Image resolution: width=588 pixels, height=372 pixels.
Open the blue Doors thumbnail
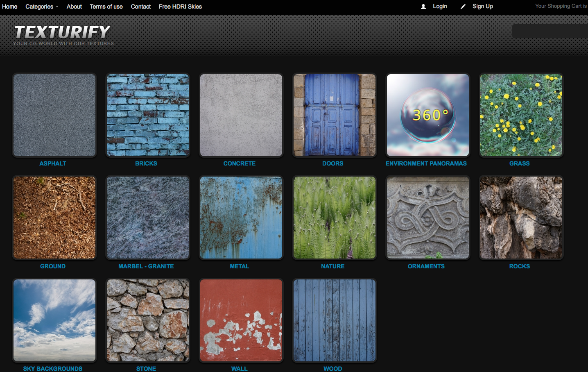click(335, 115)
